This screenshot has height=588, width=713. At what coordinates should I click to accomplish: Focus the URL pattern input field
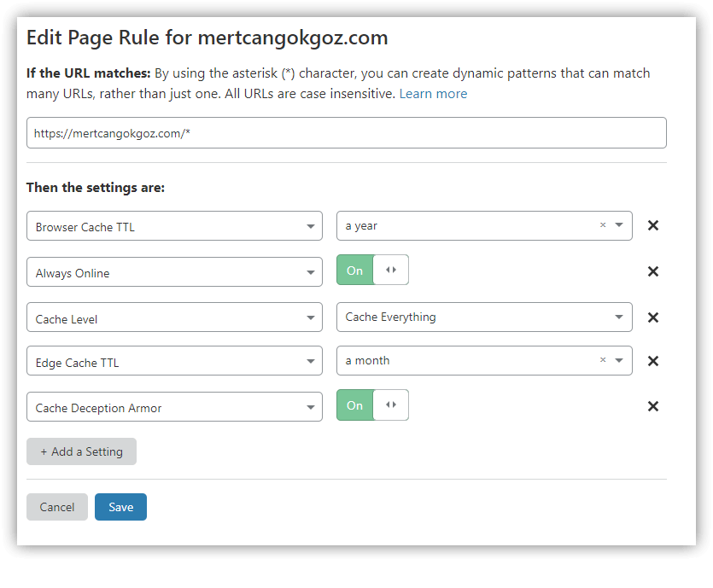pos(347,132)
